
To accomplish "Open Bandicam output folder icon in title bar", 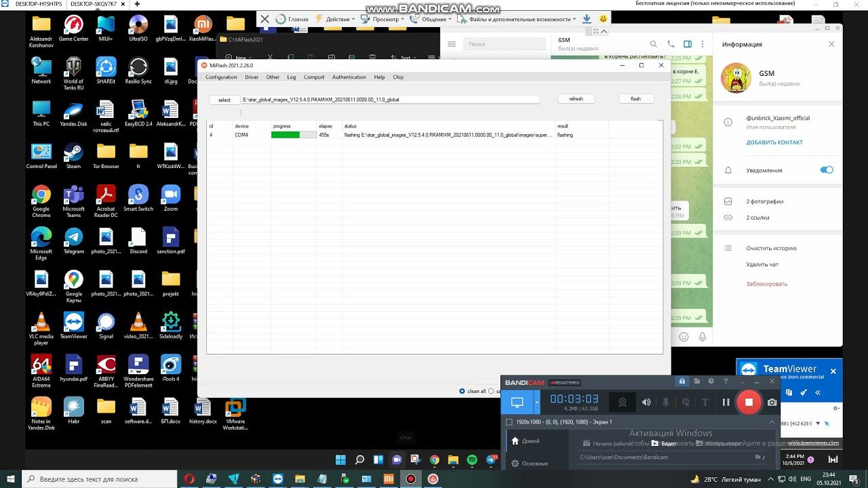I will 696,382.
